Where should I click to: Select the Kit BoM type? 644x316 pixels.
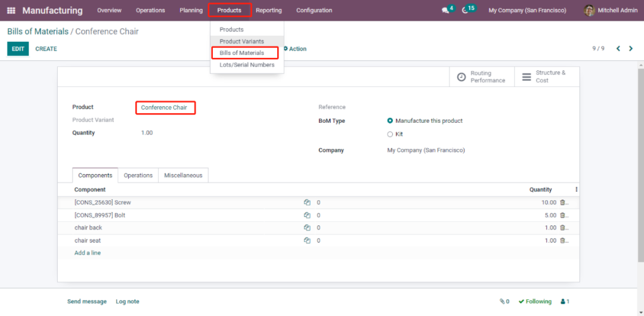coord(390,134)
